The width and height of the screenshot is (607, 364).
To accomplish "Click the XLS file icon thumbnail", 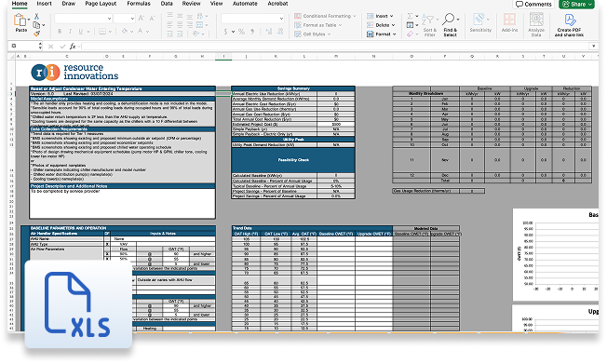I will [x=78, y=304].
